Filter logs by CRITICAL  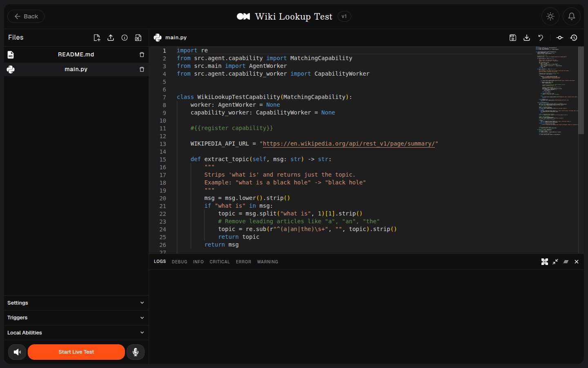pos(220,262)
